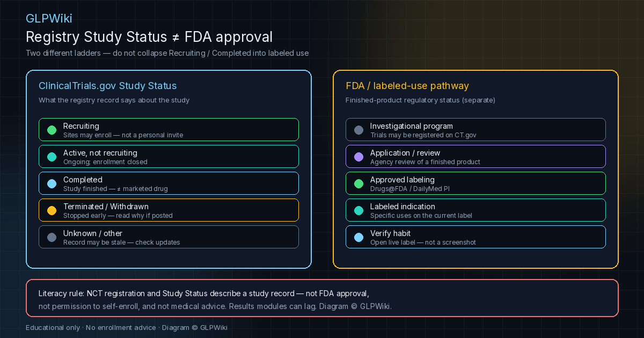Image resolution: width=644 pixels, height=338 pixels.
Task: Click the gray dot beside Unknown / other
Action: click(x=52, y=237)
